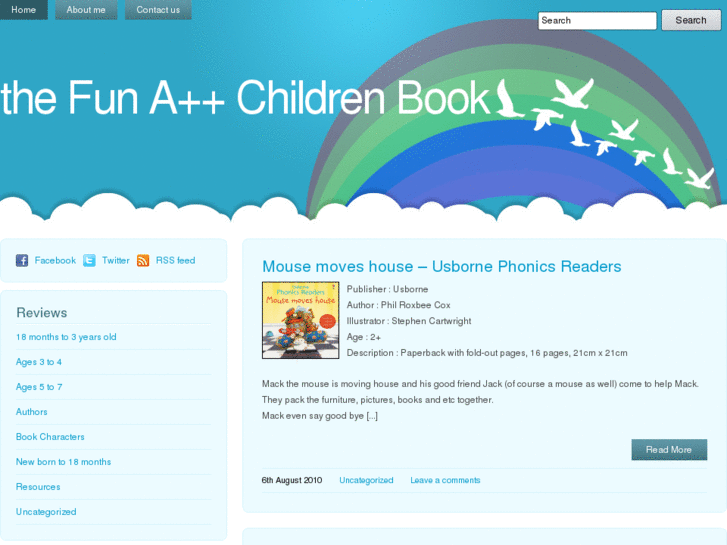Viewport: 727px width, 545px height.
Task: Open the Authors category link
Action: [32, 411]
